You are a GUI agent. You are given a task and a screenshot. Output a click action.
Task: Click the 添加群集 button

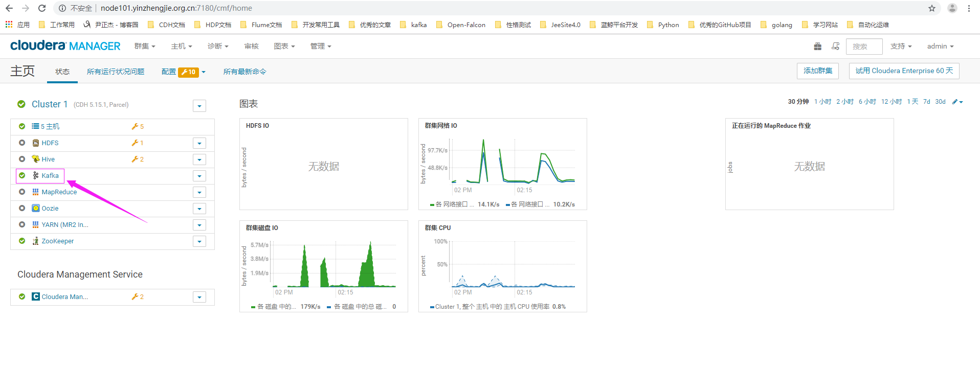pyautogui.click(x=817, y=71)
